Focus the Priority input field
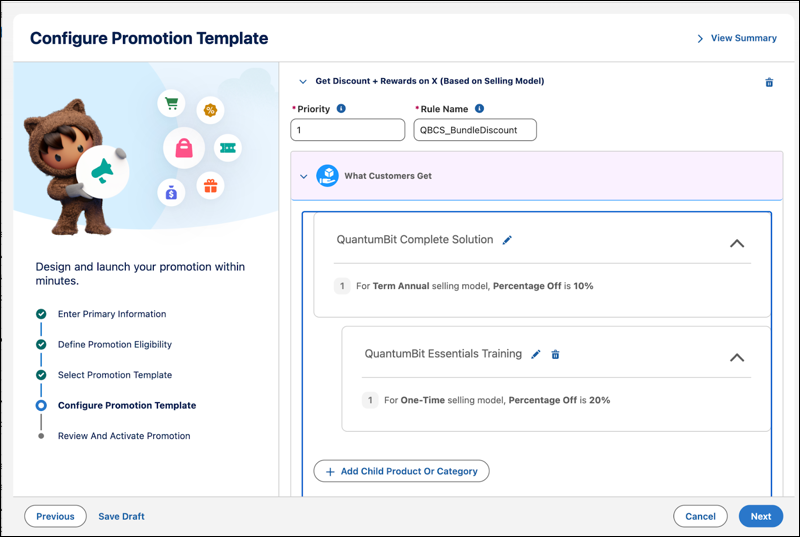Viewport: 800px width, 537px height. (x=347, y=130)
